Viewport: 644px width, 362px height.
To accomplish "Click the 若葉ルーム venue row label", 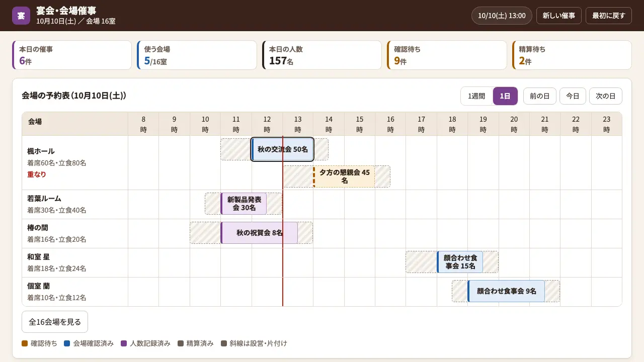I will coord(44,198).
